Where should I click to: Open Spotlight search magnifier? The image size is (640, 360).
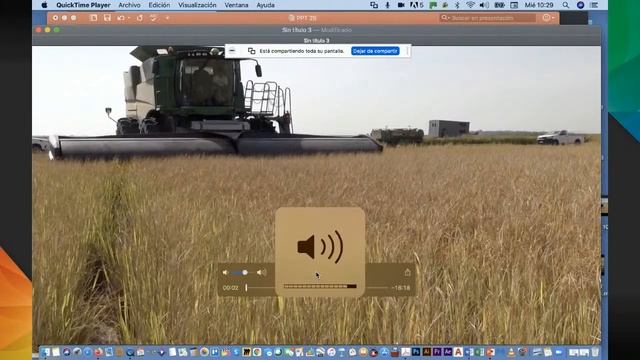click(x=566, y=5)
